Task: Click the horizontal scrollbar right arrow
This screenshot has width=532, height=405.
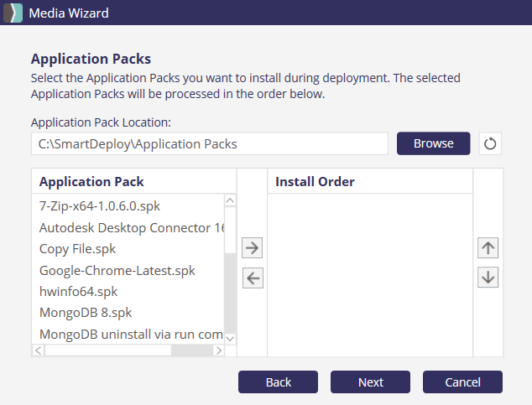Action: pos(217,350)
